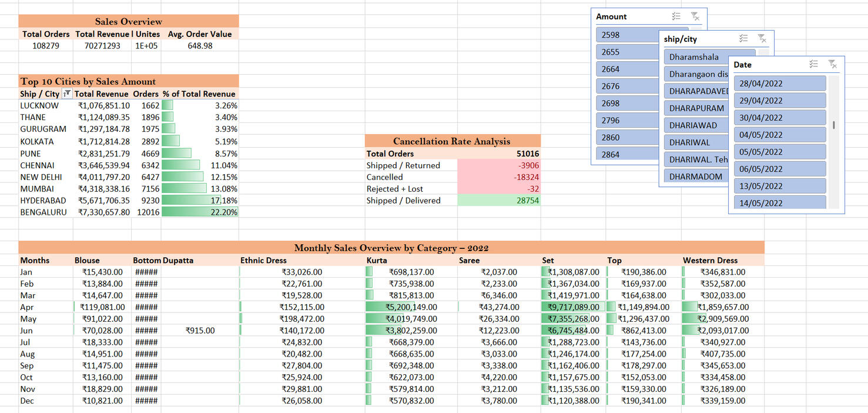Enable multi-select on the Amount slicer
Screen dimensions: 868x413
point(676,16)
